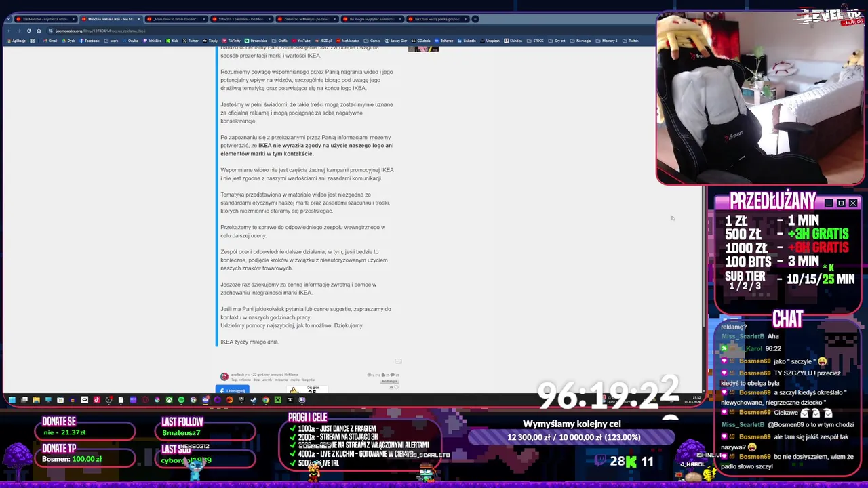Image resolution: width=868 pixels, height=488 pixels.
Task: Open File Explorer from taskbar
Action: [36, 400]
